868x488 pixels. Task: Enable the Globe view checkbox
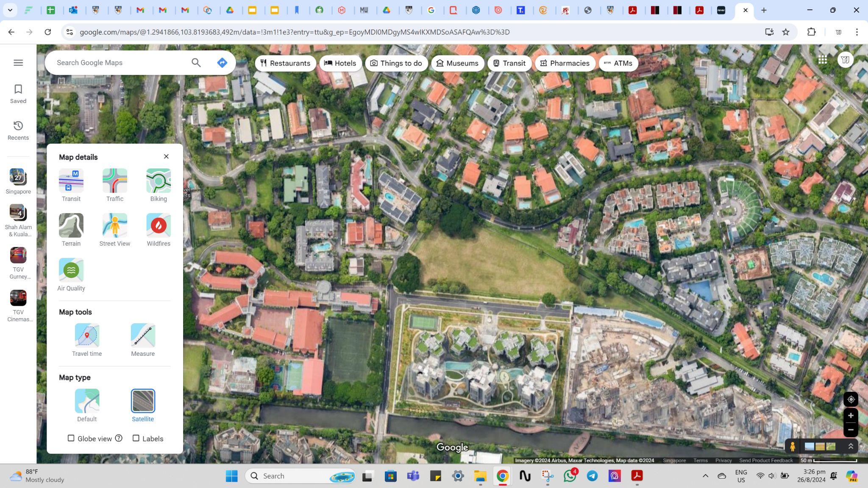[x=71, y=438]
